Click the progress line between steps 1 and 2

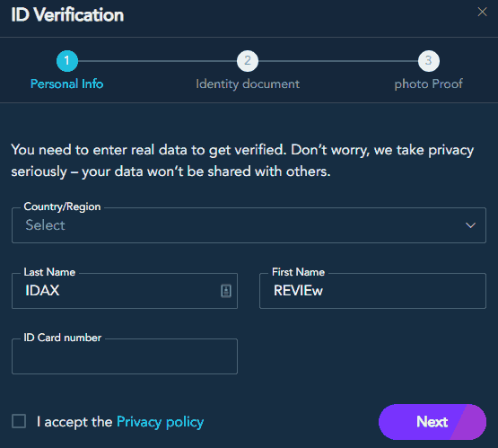tap(157, 61)
